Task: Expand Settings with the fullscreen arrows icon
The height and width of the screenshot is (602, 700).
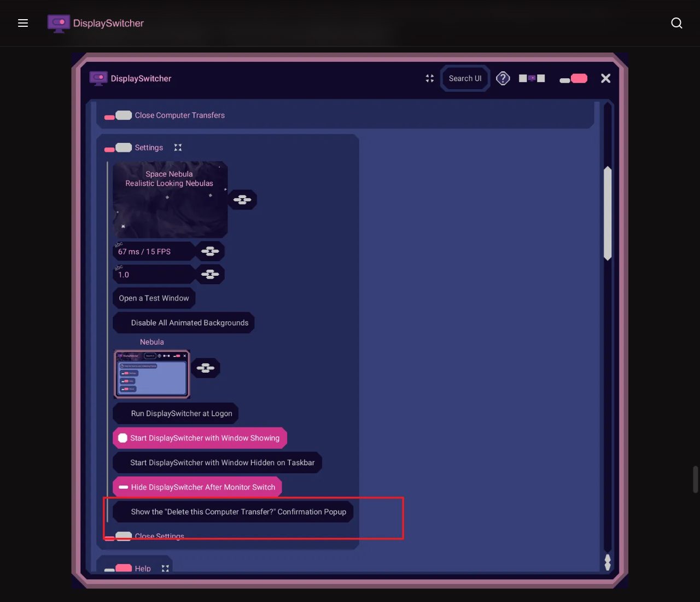Action: (x=178, y=148)
